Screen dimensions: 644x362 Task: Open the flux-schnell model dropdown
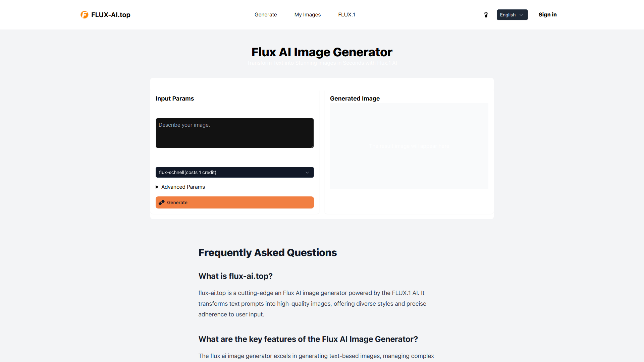pyautogui.click(x=235, y=172)
